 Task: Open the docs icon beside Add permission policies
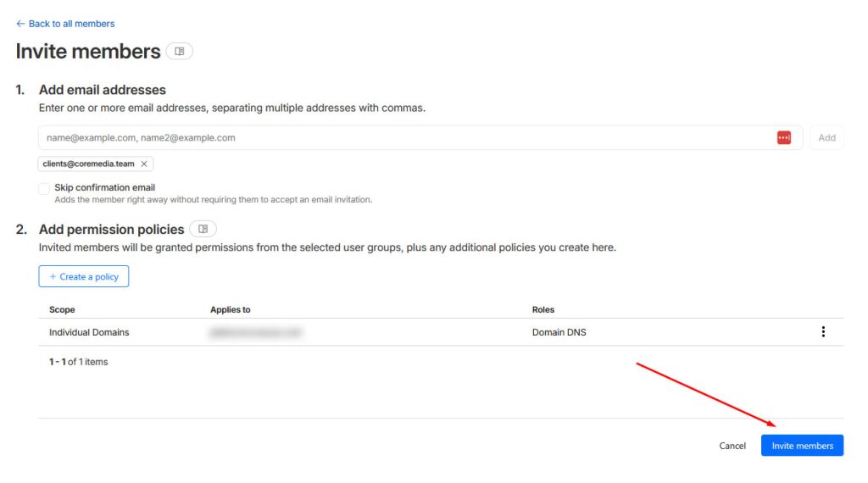click(x=203, y=229)
